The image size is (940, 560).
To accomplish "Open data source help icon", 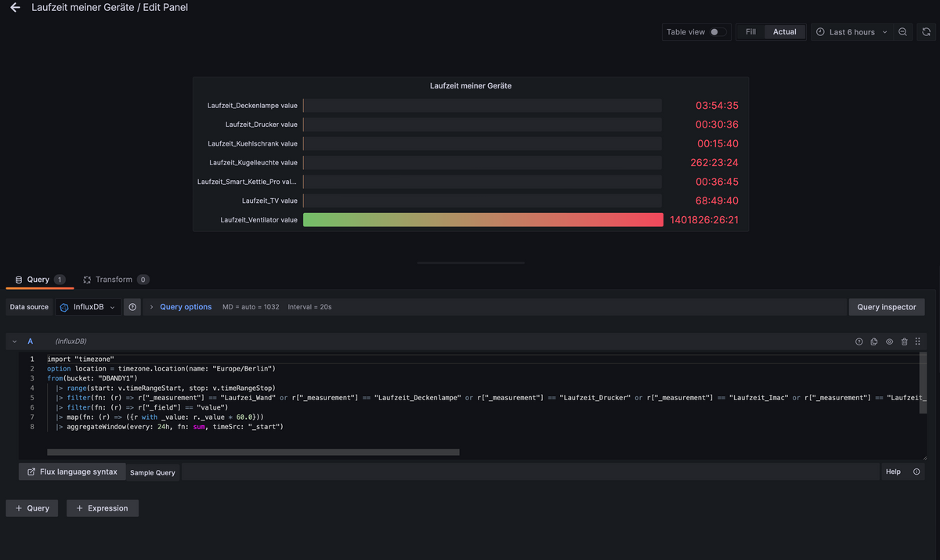I will click(x=133, y=307).
